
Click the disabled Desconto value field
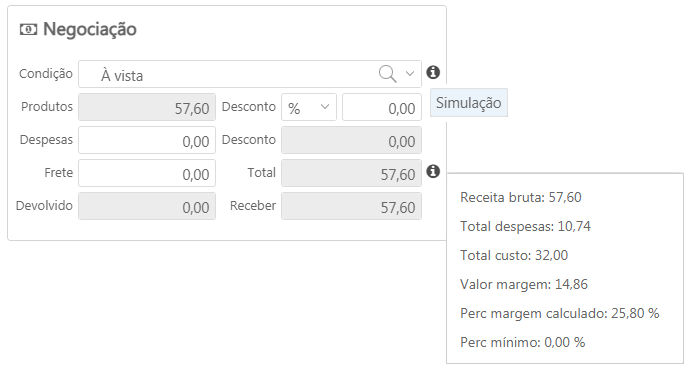point(352,140)
